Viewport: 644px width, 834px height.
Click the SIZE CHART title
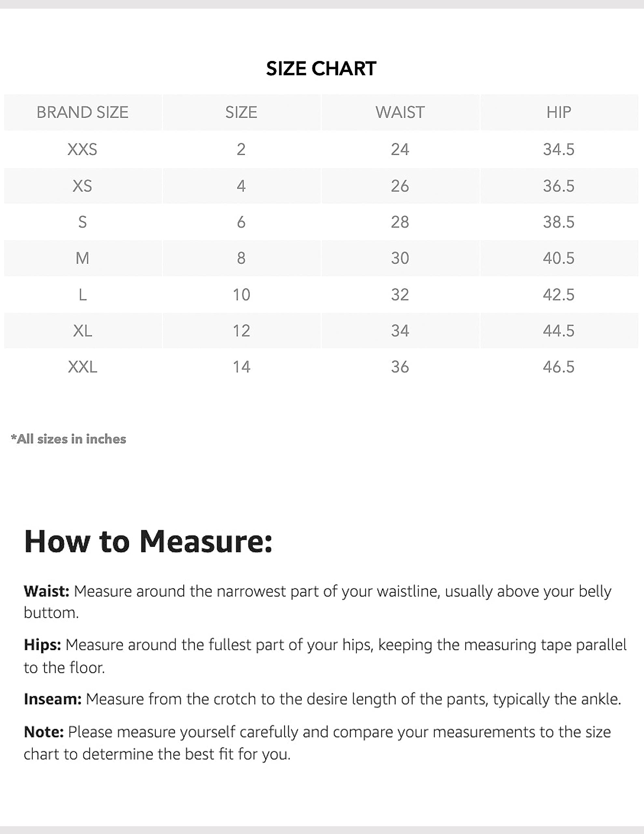(321, 69)
